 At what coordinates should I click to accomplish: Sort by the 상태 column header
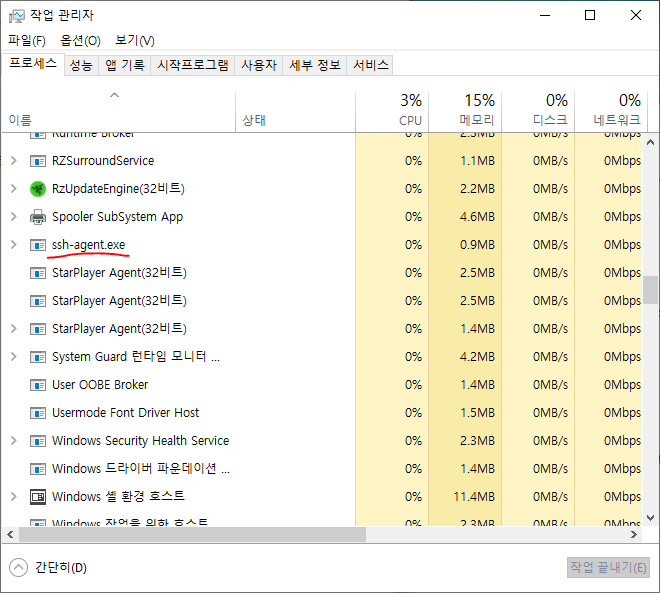[x=295, y=112]
